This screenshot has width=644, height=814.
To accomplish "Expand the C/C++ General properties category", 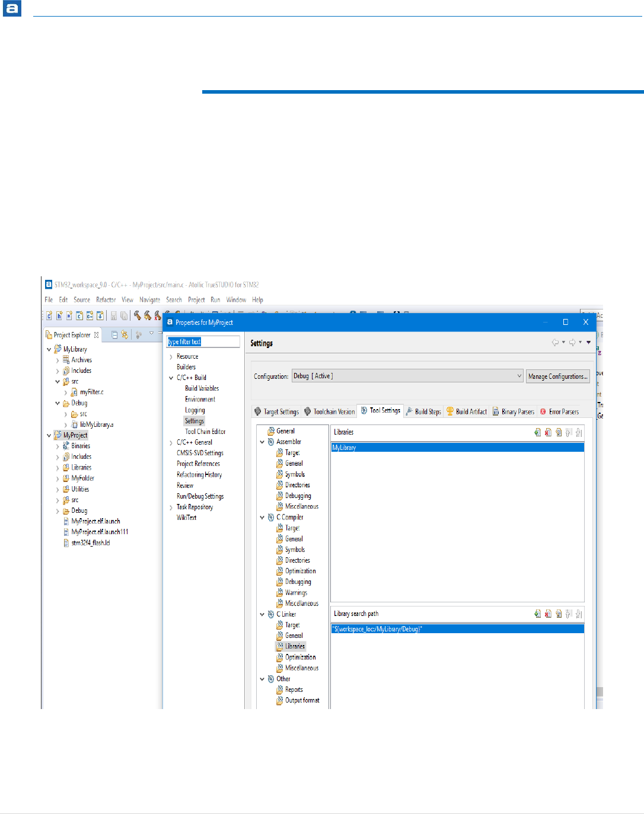I will [171, 442].
